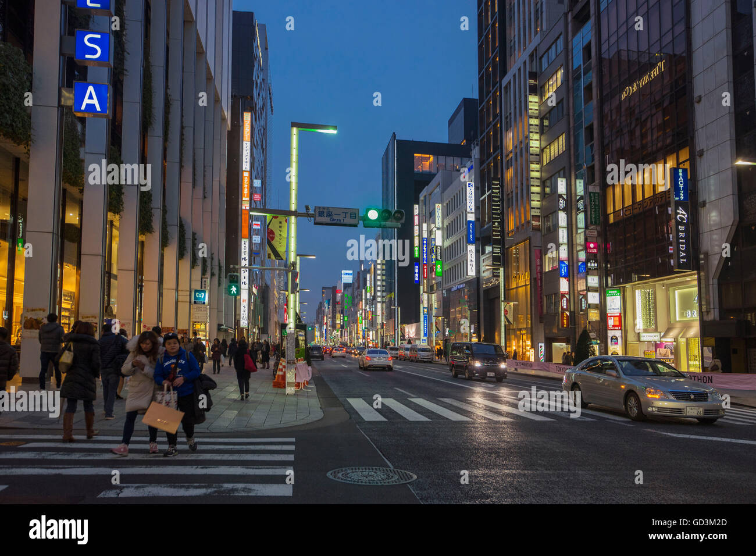
Task: Select the silver car driving mid-road
Action: (376, 359)
